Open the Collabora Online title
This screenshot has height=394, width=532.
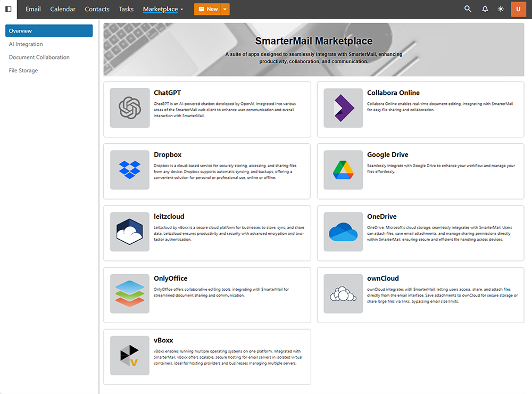pos(393,93)
